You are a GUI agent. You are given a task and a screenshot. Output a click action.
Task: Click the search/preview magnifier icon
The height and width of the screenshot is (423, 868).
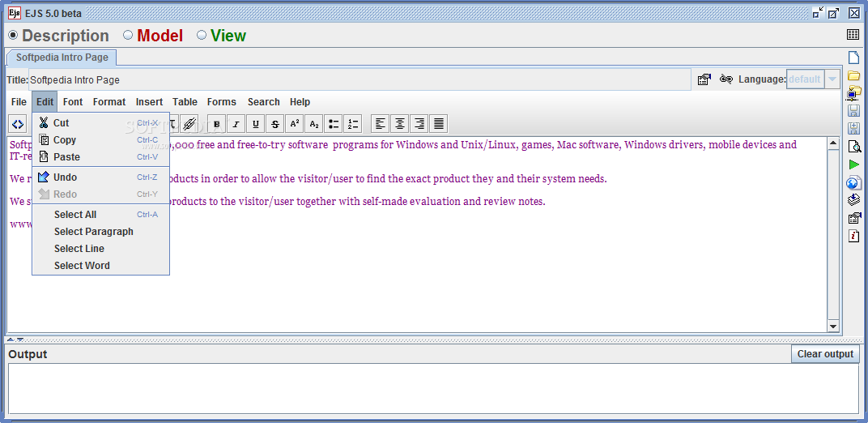pyautogui.click(x=854, y=146)
